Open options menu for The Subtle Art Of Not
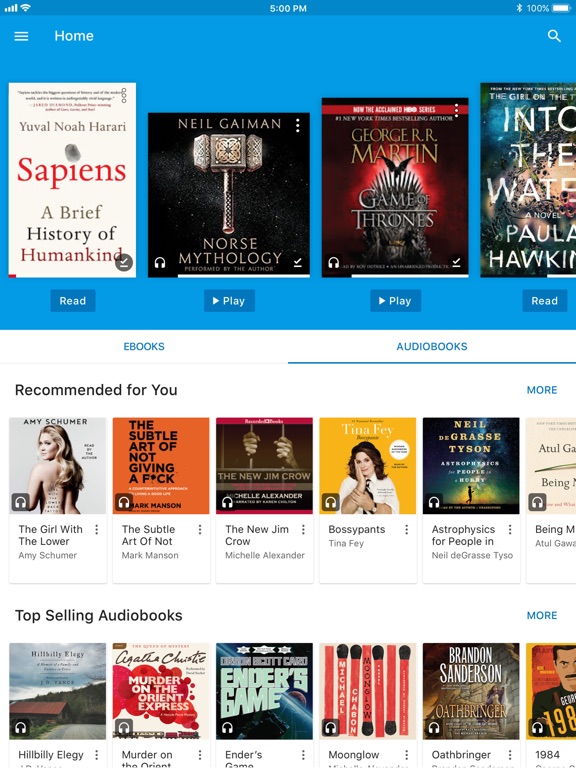The width and height of the screenshot is (576, 768). [x=200, y=529]
